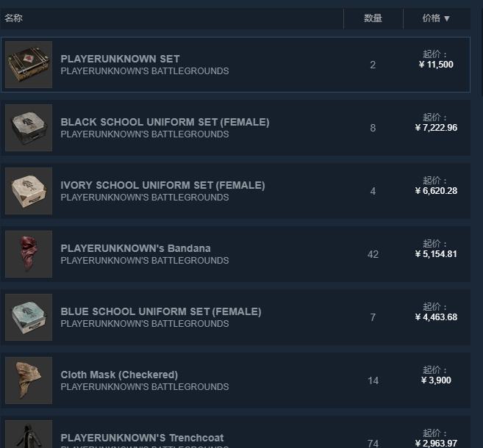Screen dimensions: 483x448
Task: Click the ¥ 5,154.81 Bandana price
Action: [x=436, y=254]
